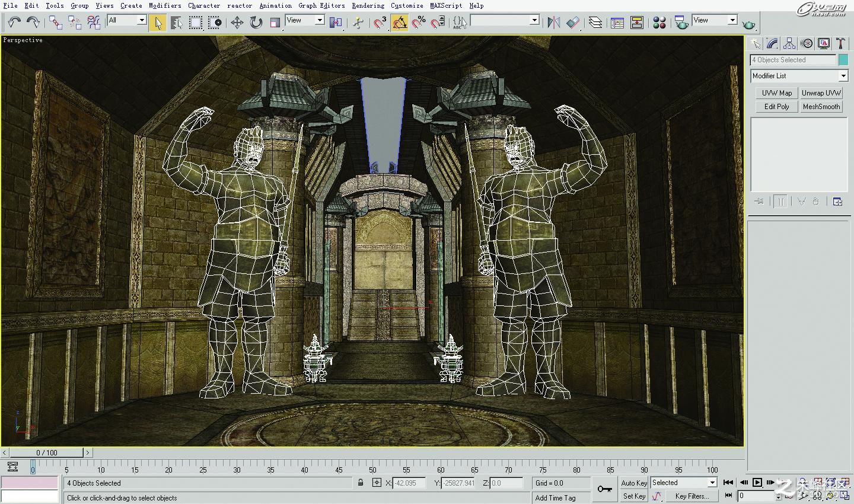This screenshot has height=504, width=854.
Task: Switch to the Create command panel tab
Action: (755, 43)
